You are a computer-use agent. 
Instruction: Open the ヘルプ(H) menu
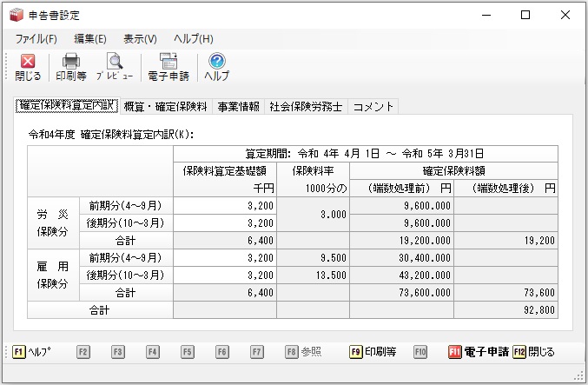click(194, 38)
